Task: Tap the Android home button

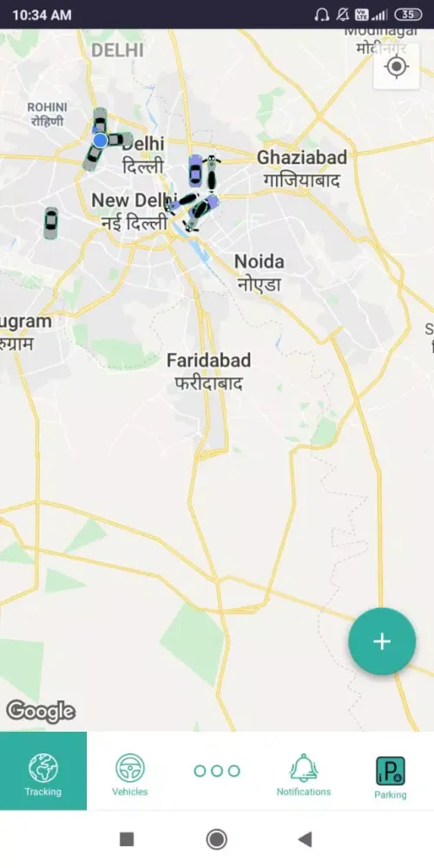Action: [216, 839]
